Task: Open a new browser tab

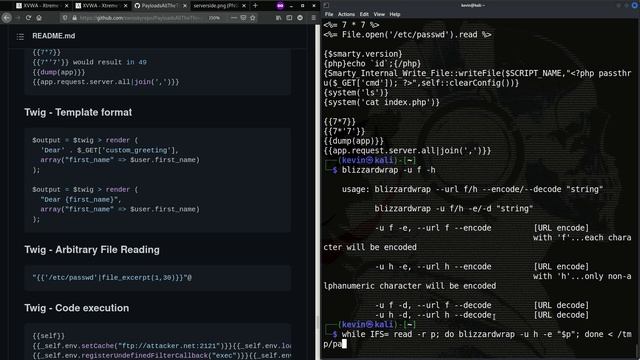Action: [x=255, y=6]
